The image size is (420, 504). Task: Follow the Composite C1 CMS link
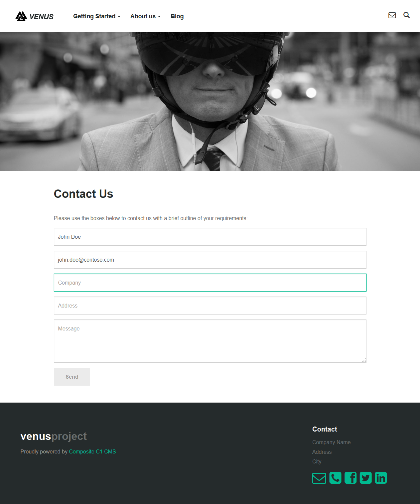[x=92, y=451]
